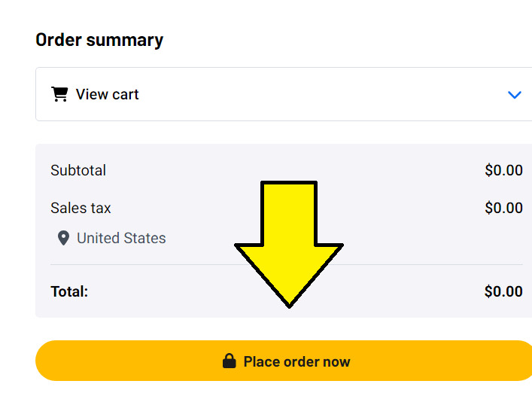Click the Subtotal $0.00 amount

coord(503,170)
